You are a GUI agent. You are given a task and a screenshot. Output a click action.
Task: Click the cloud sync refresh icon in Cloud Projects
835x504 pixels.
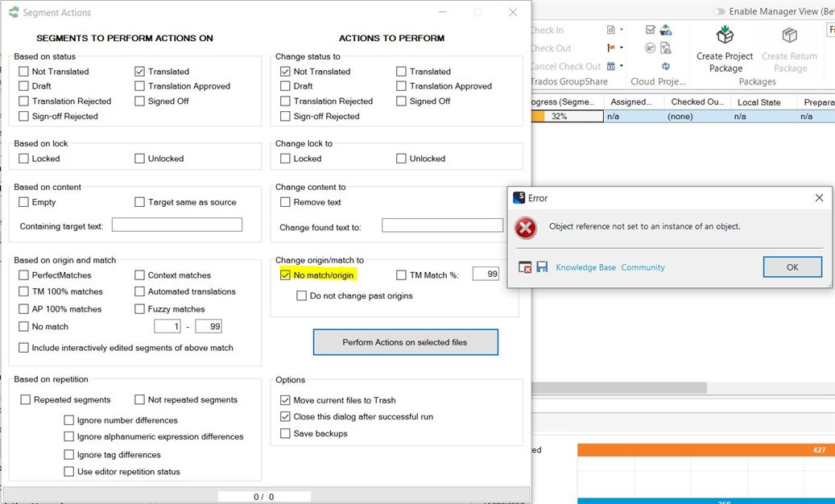pyautogui.click(x=666, y=66)
